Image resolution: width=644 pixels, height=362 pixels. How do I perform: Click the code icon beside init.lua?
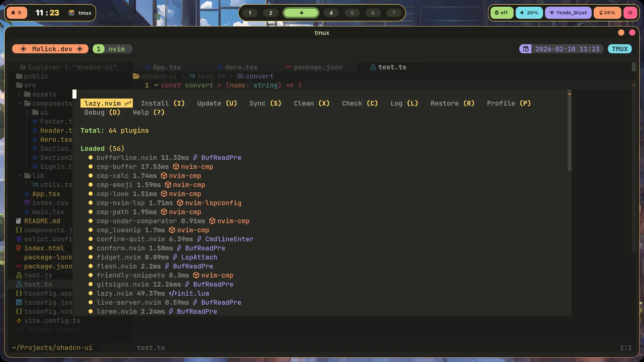[172, 293]
